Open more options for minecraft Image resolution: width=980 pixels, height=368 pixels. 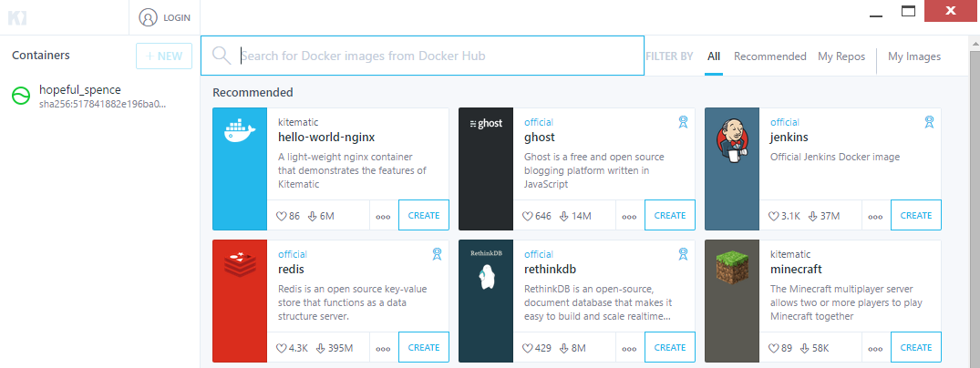876,348
